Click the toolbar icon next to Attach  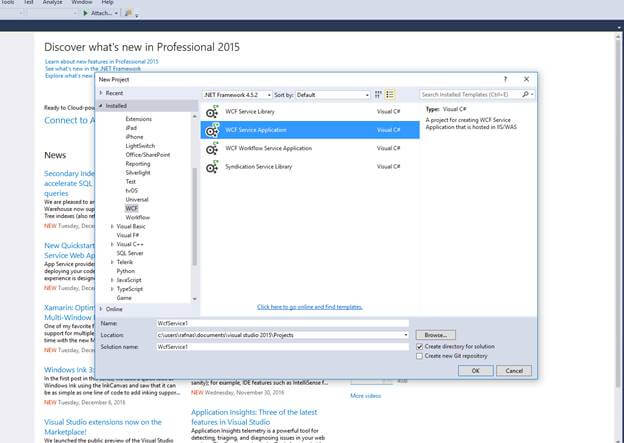click(x=128, y=13)
